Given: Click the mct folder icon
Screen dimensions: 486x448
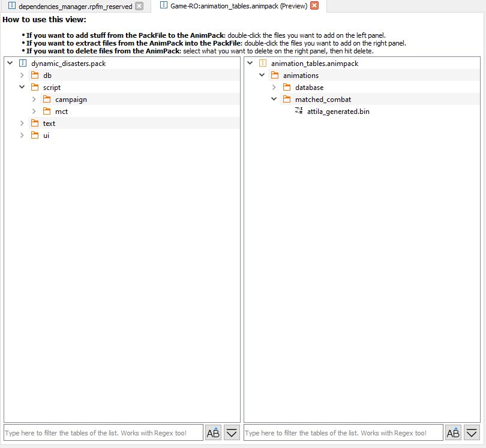Looking at the screenshot, I should click(x=47, y=112).
